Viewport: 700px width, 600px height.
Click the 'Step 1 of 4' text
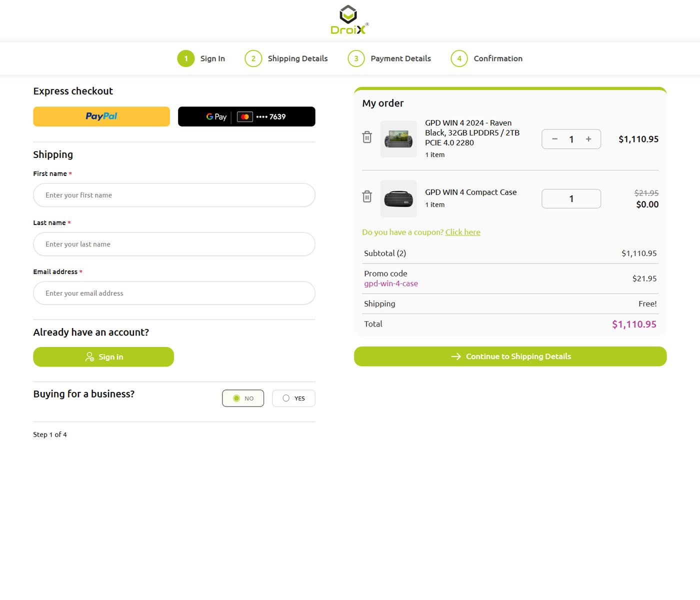(x=50, y=434)
